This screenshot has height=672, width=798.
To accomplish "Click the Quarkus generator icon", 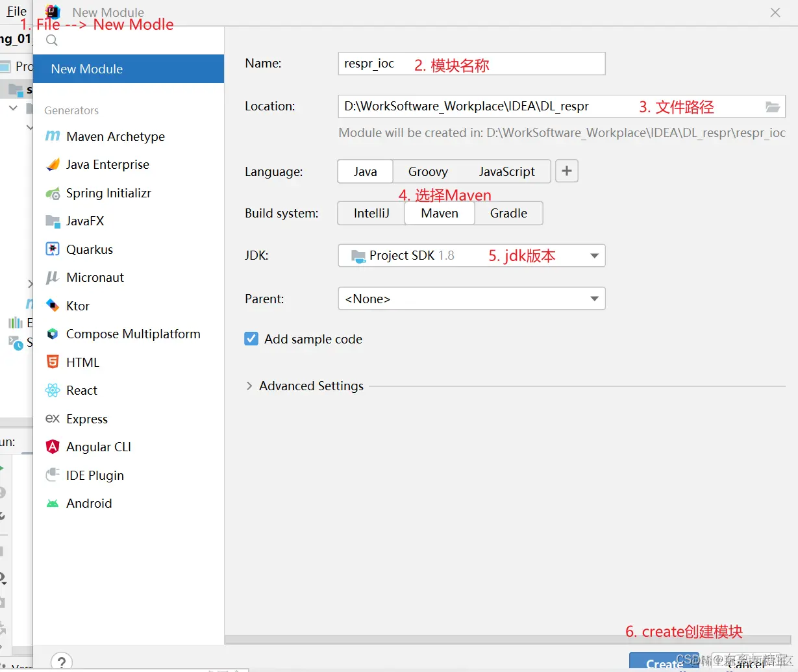I will coord(53,249).
